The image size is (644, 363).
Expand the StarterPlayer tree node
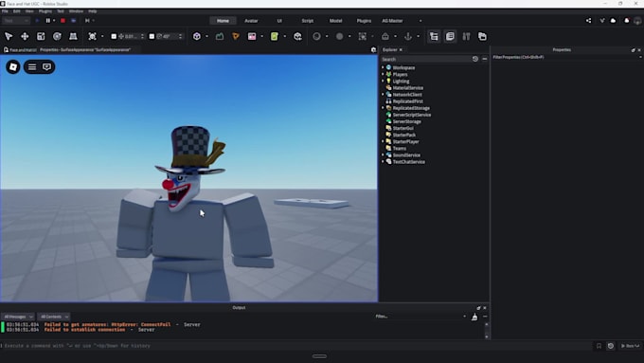383,141
